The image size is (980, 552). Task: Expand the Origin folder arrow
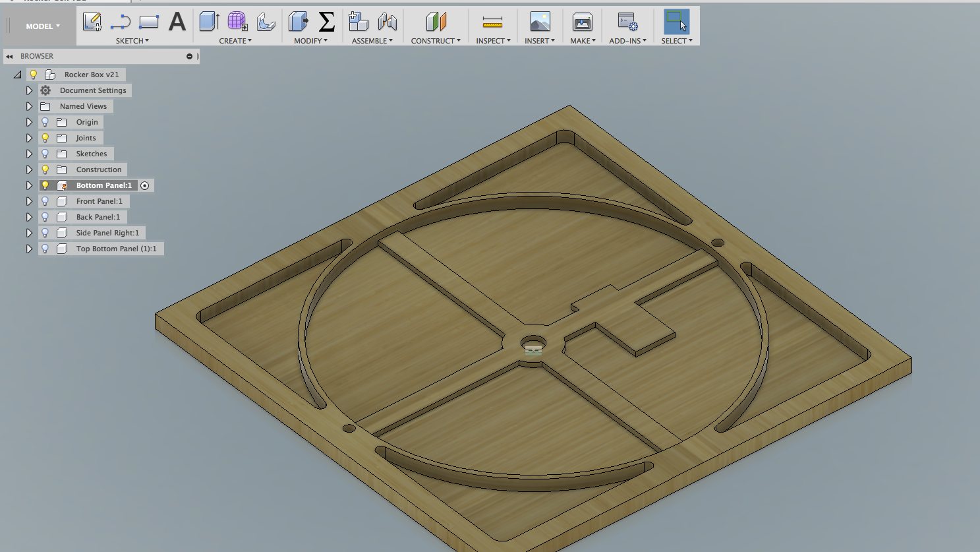click(x=29, y=122)
